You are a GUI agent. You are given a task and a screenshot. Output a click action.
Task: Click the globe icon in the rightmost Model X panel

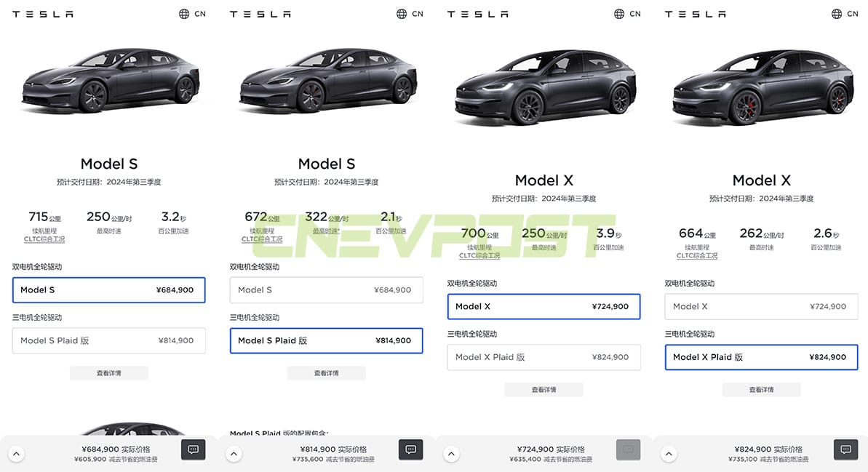(835, 13)
